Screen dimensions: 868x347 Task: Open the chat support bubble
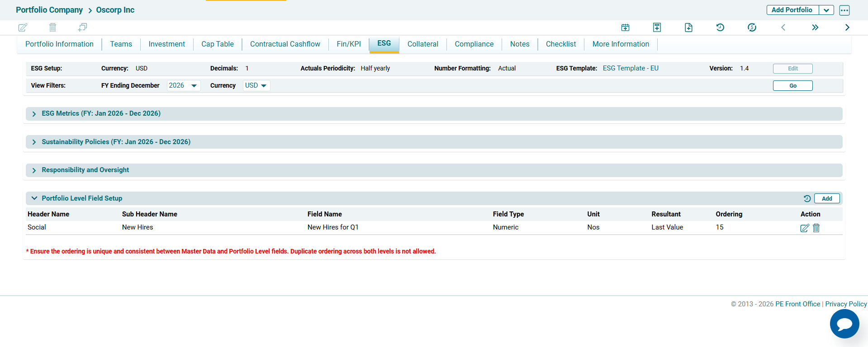844,324
